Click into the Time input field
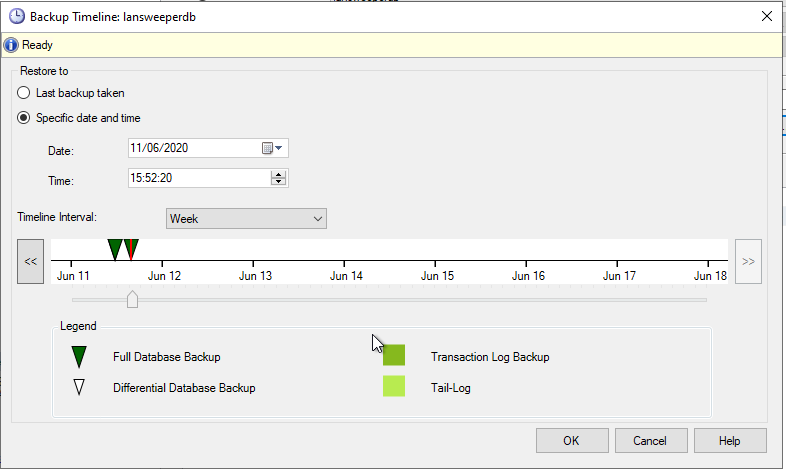This screenshot has width=786, height=469. 200,178
